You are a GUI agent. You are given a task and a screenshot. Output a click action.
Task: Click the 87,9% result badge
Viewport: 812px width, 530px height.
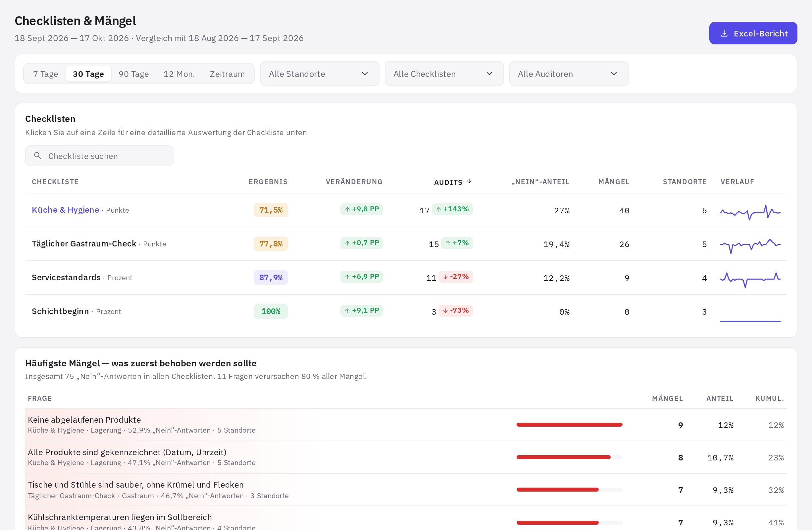[271, 278]
